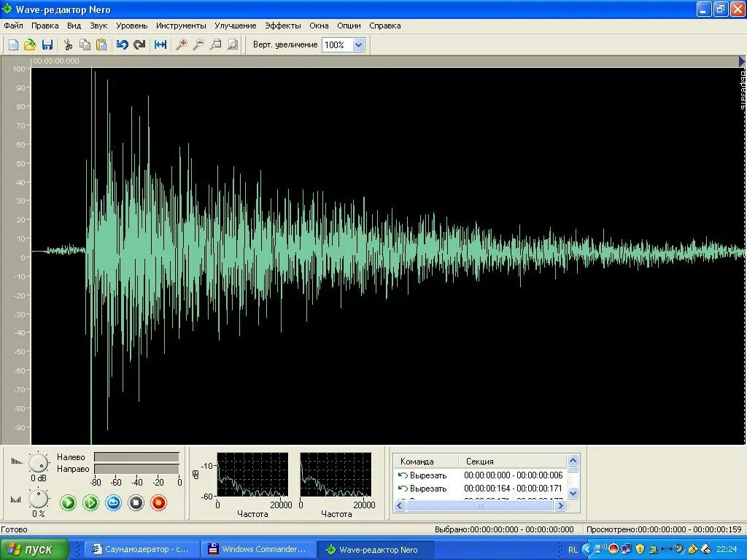Open an existing wave file
The width and height of the screenshot is (747, 560).
[29, 44]
